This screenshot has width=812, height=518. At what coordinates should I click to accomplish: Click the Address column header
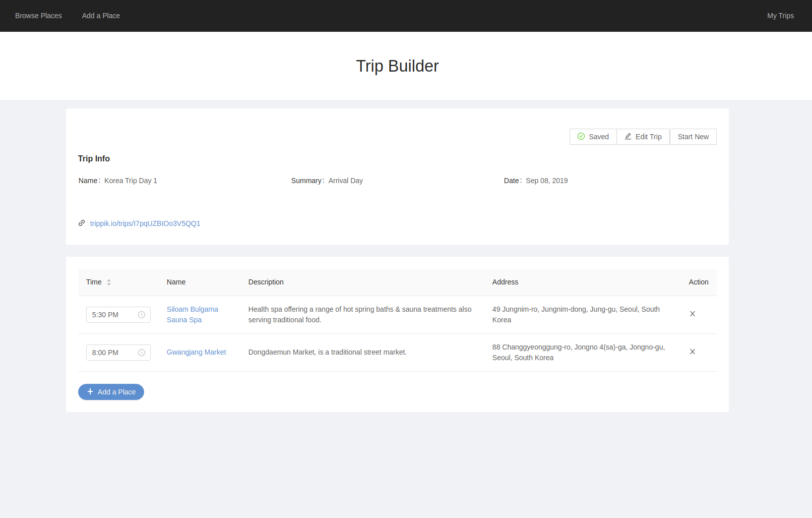coord(505,282)
